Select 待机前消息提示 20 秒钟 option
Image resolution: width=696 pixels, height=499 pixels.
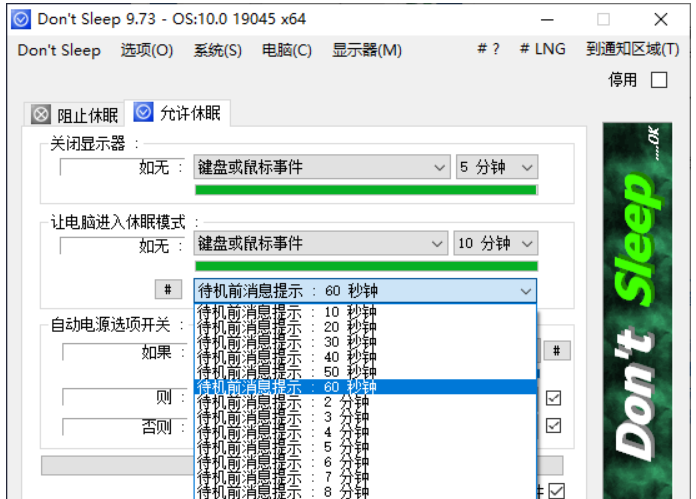(x=365, y=327)
